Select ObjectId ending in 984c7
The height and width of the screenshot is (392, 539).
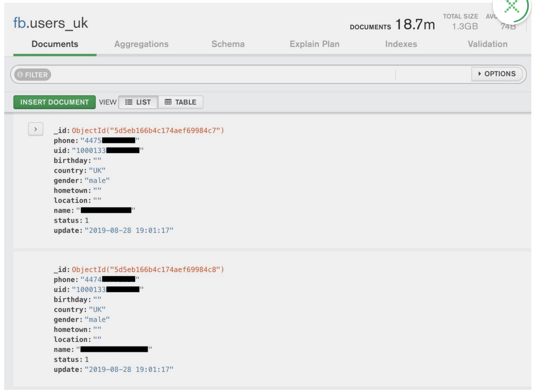pos(148,130)
